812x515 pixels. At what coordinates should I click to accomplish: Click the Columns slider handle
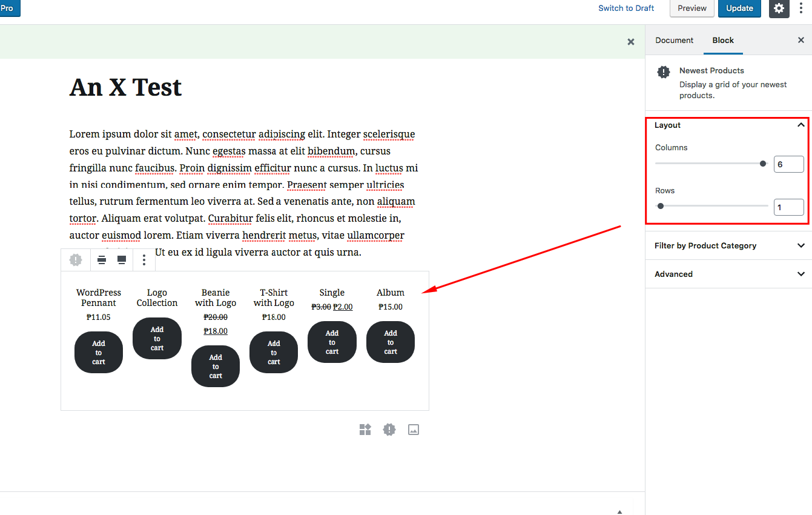[x=763, y=164]
